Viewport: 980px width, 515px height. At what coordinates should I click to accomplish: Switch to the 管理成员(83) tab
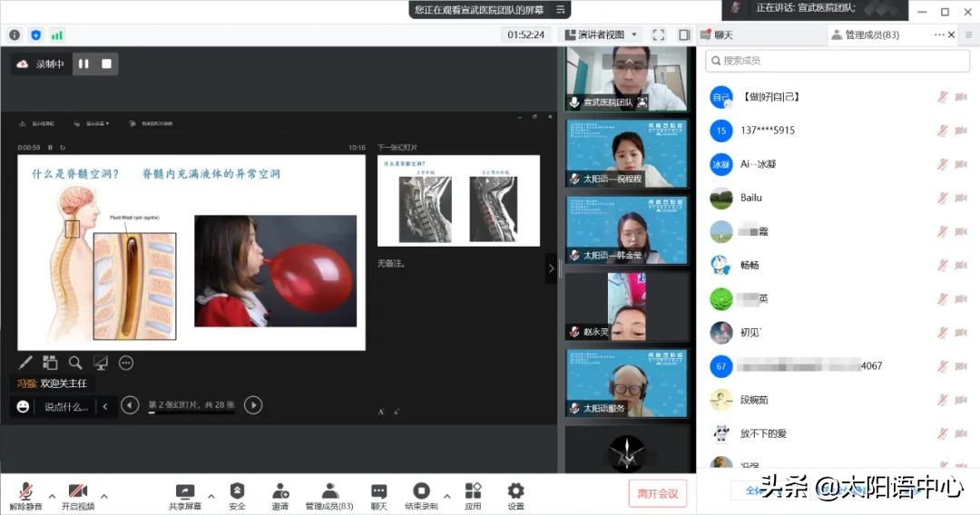(865, 35)
